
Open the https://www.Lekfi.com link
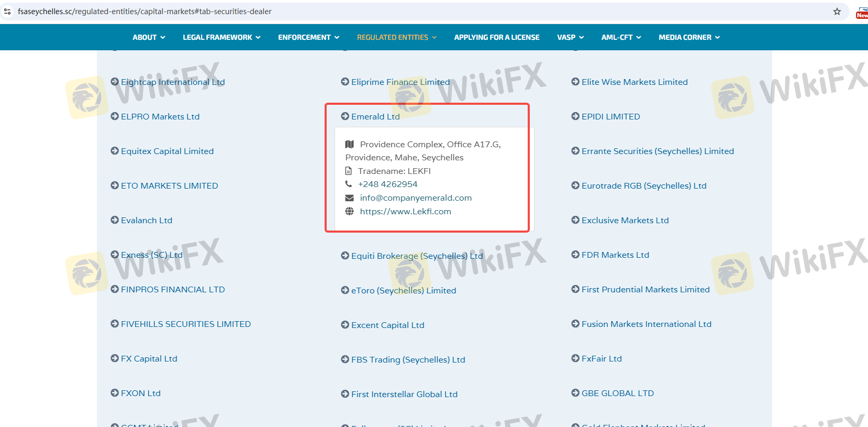[x=405, y=212]
